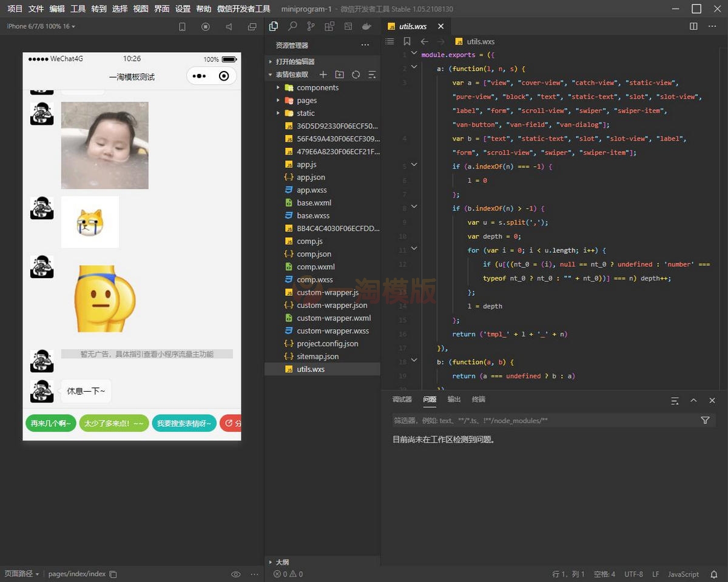The width and height of the screenshot is (728, 582).
Task: Open the search panel in the sidebar
Action: [x=292, y=27]
